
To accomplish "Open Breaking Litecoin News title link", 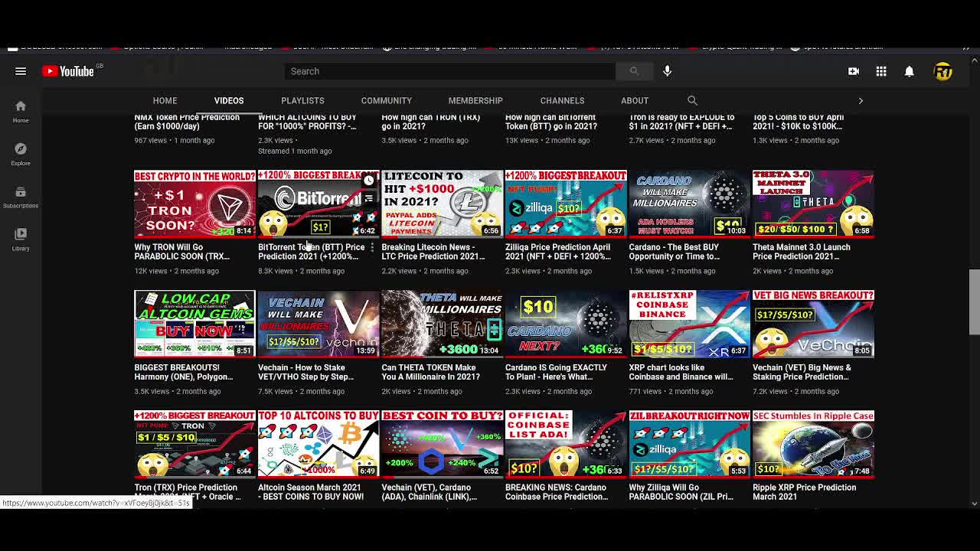I will (433, 252).
